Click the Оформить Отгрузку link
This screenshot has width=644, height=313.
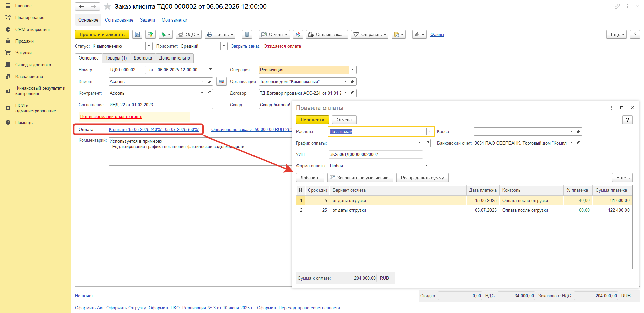[126, 308]
